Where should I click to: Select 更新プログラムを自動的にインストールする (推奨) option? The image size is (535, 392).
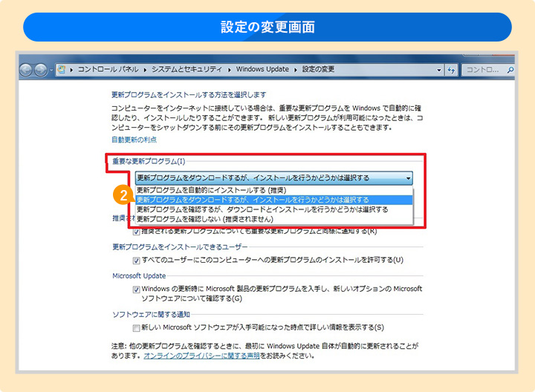(205, 191)
